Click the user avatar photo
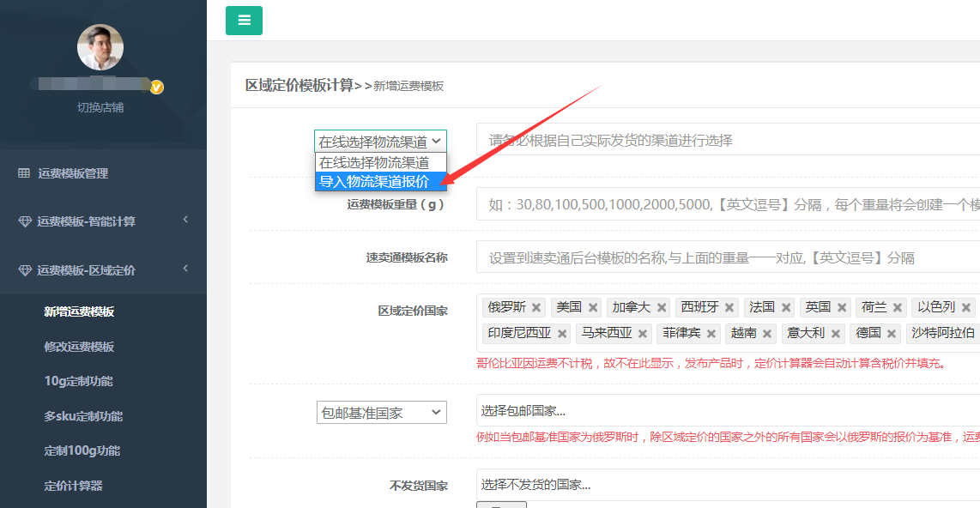 point(100,47)
